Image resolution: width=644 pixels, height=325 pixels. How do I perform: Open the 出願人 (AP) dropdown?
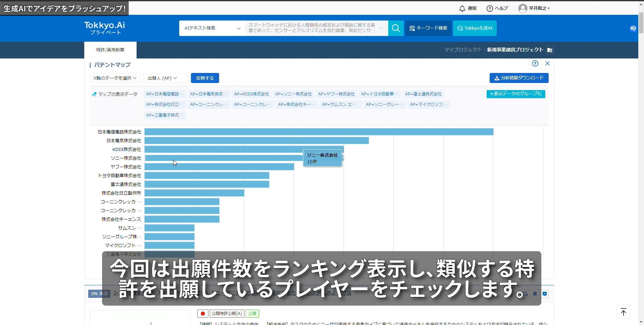pyautogui.click(x=166, y=78)
